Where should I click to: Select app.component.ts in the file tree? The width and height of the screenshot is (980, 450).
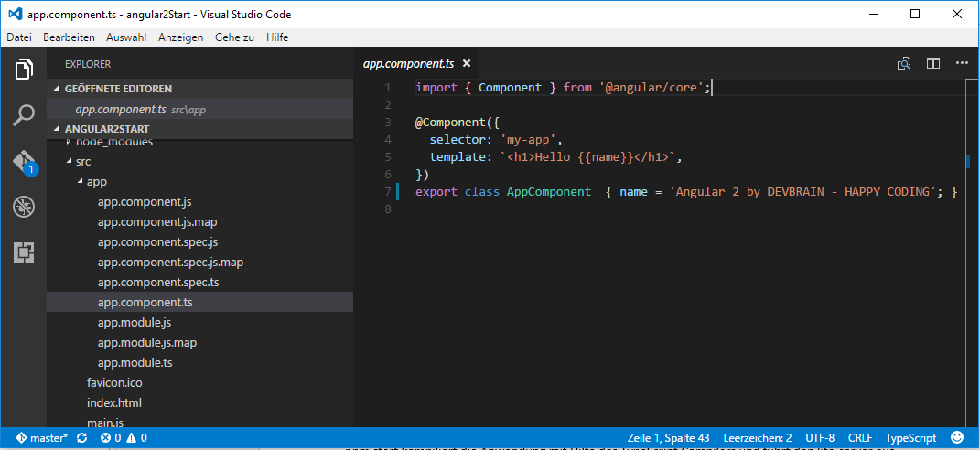200,302
